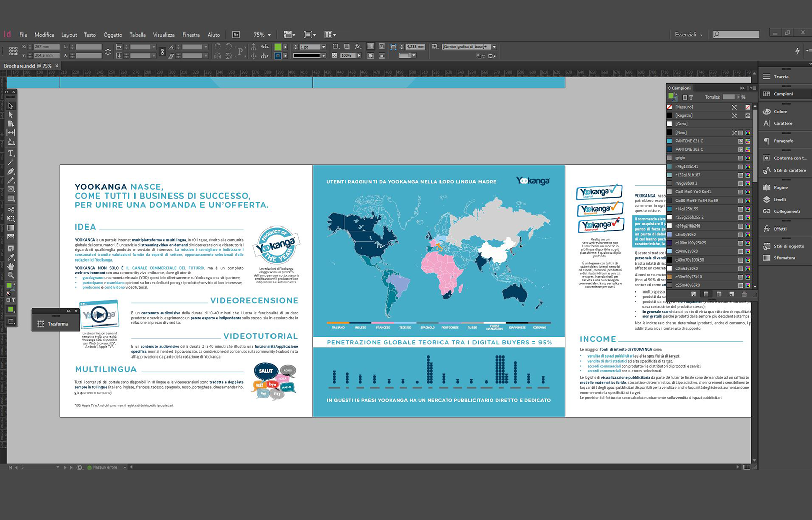Open the Essenziali workspace dropdown

(689, 35)
